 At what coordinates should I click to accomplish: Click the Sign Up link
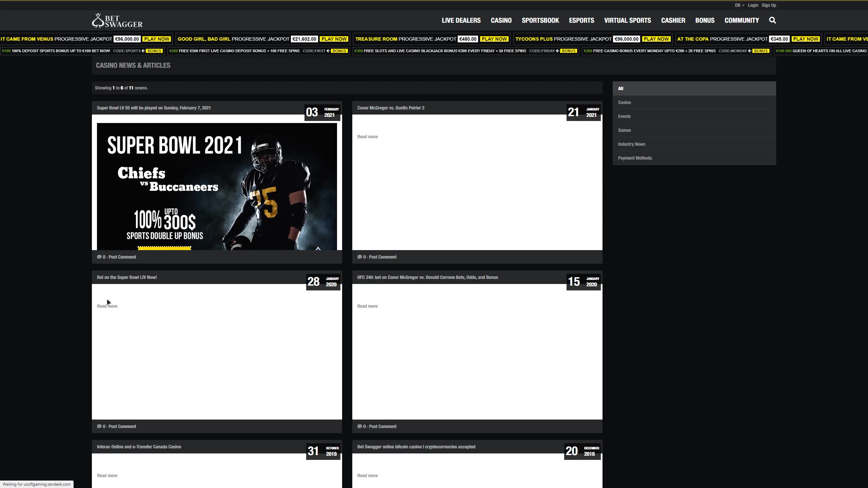[769, 5]
